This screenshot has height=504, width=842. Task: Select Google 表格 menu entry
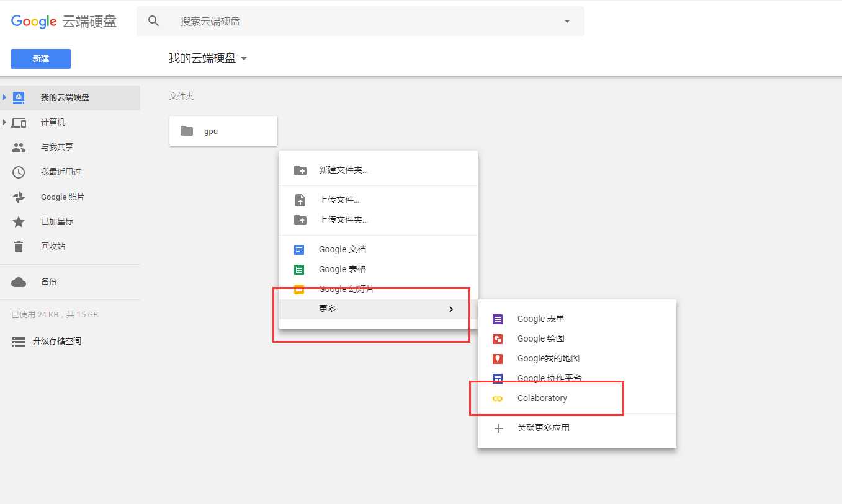[378, 269]
